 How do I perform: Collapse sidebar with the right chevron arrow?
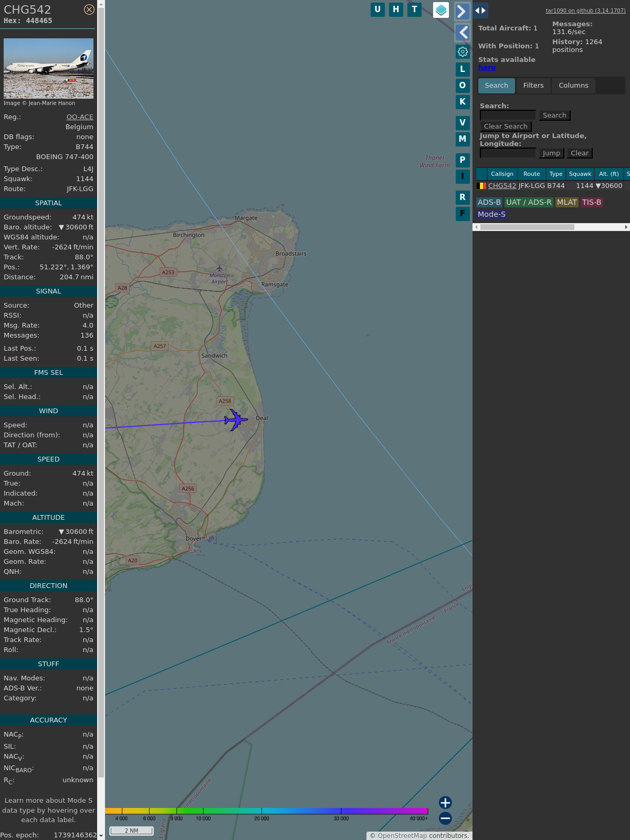pos(462,11)
